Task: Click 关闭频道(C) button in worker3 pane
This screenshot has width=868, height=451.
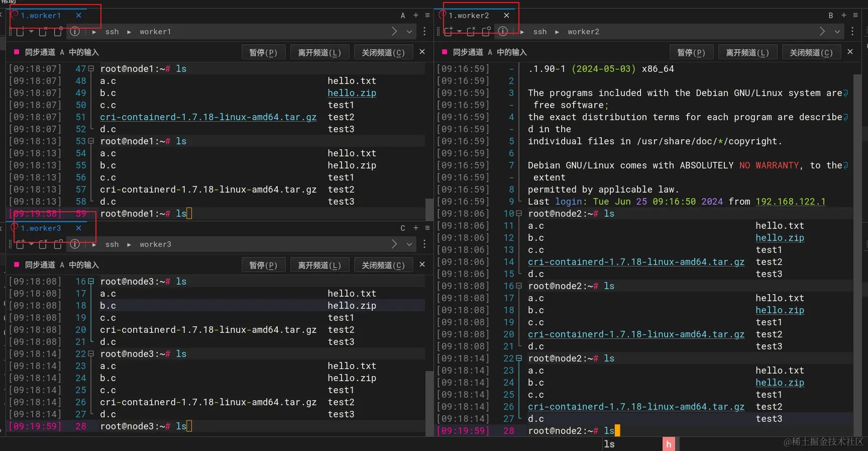Action: tap(383, 265)
